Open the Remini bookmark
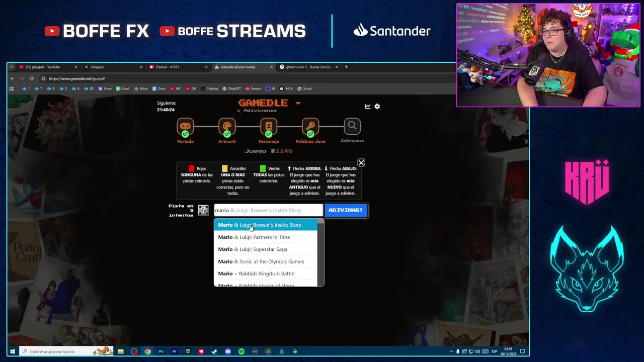644x362 pixels. click(x=253, y=88)
